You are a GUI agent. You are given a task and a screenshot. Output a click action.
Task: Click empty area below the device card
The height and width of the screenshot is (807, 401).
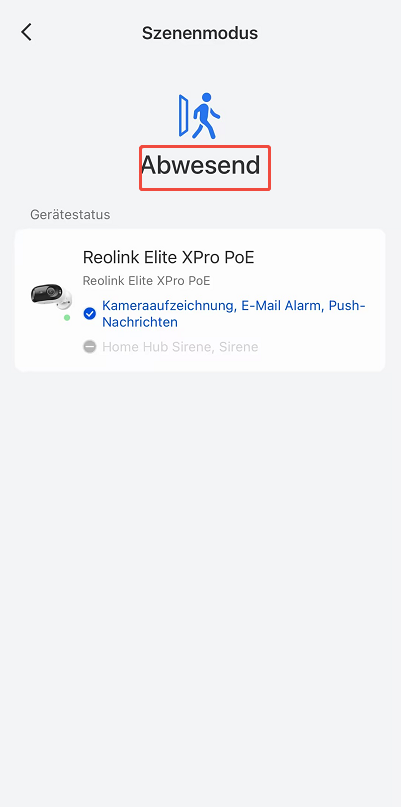(200, 566)
